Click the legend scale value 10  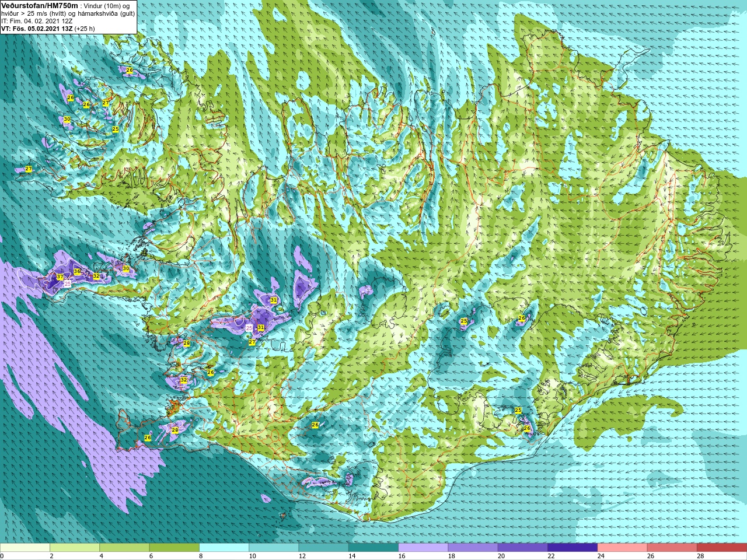click(253, 556)
